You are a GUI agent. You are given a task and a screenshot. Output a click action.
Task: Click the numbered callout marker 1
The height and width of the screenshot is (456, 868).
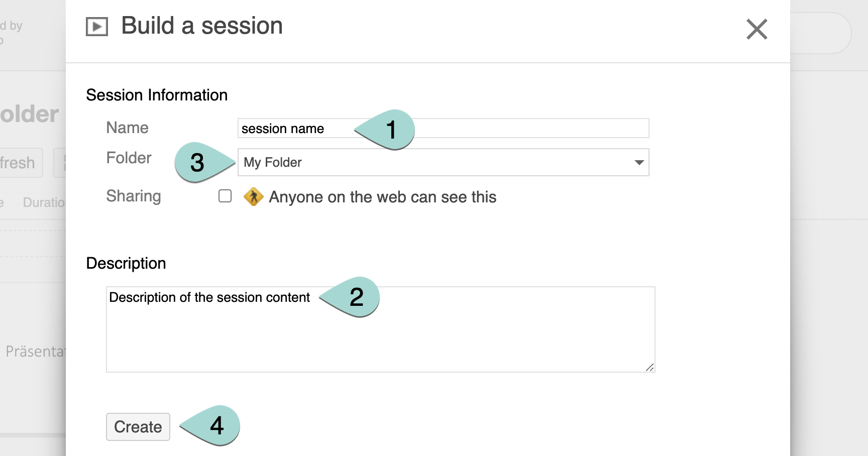[391, 130]
